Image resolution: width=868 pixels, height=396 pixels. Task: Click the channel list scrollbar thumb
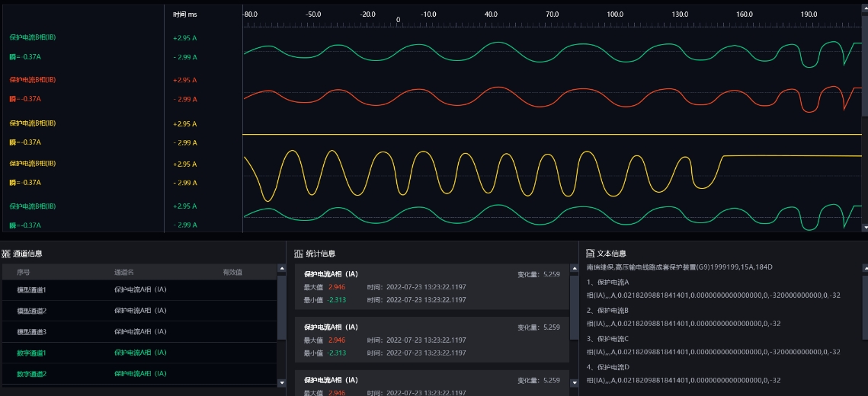click(x=282, y=307)
